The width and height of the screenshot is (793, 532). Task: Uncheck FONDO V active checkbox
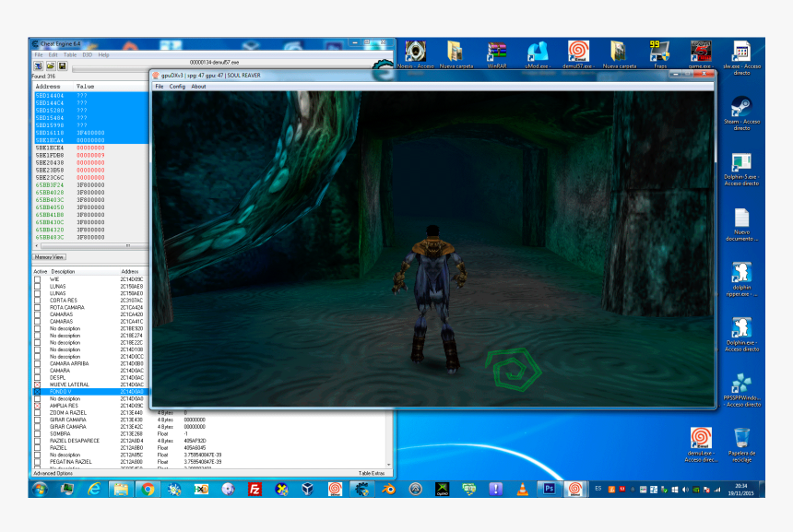pos(38,392)
